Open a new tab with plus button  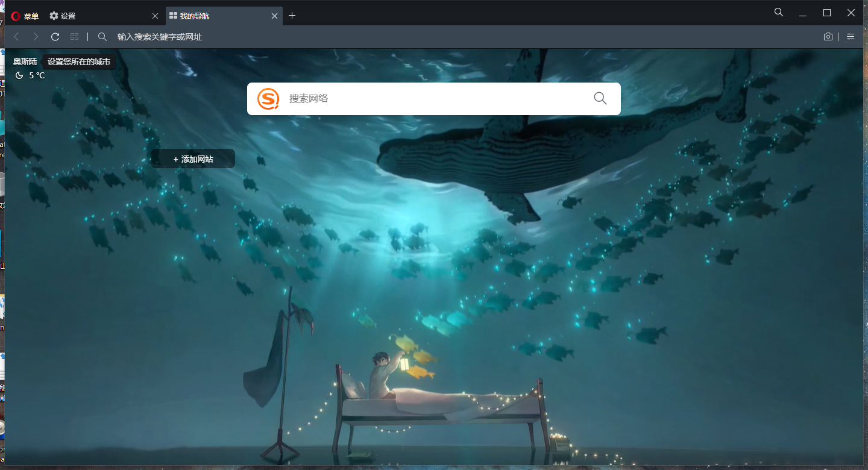click(292, 16)
